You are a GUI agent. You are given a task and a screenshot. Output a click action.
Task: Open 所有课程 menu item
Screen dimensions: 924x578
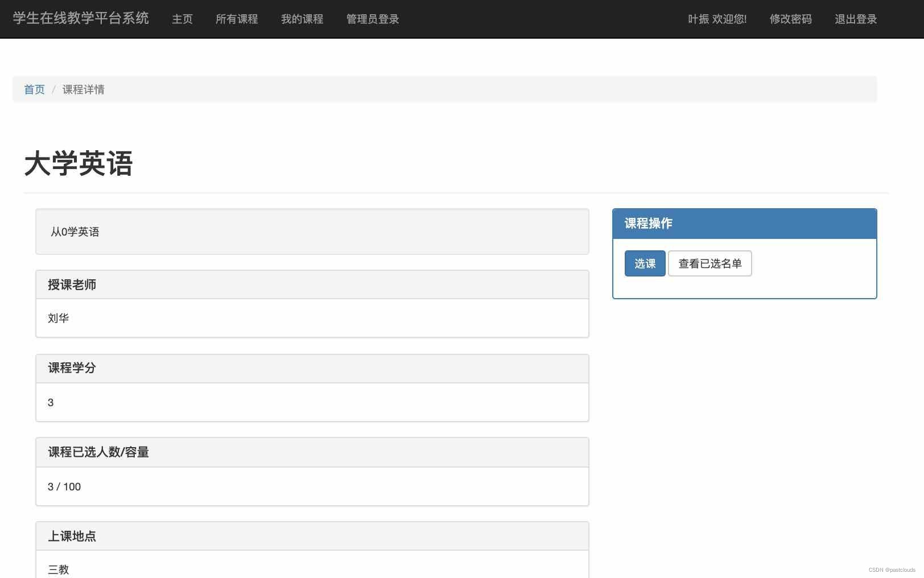click(x=237, y=19)
